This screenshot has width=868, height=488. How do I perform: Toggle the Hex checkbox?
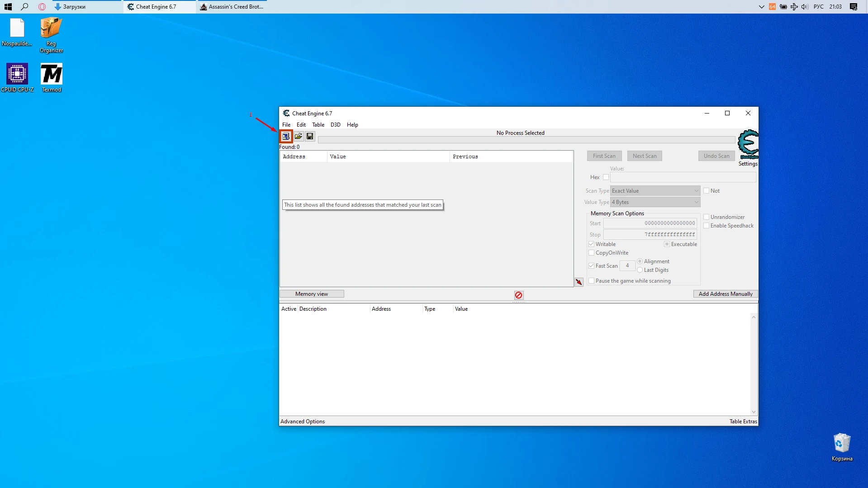[606, 177]
